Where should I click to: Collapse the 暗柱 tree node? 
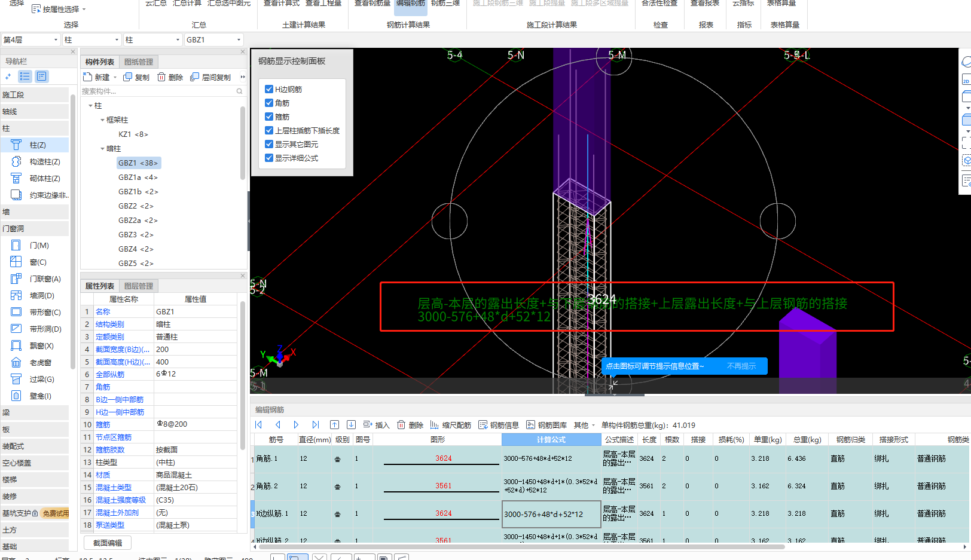click(x=102, y=149)
